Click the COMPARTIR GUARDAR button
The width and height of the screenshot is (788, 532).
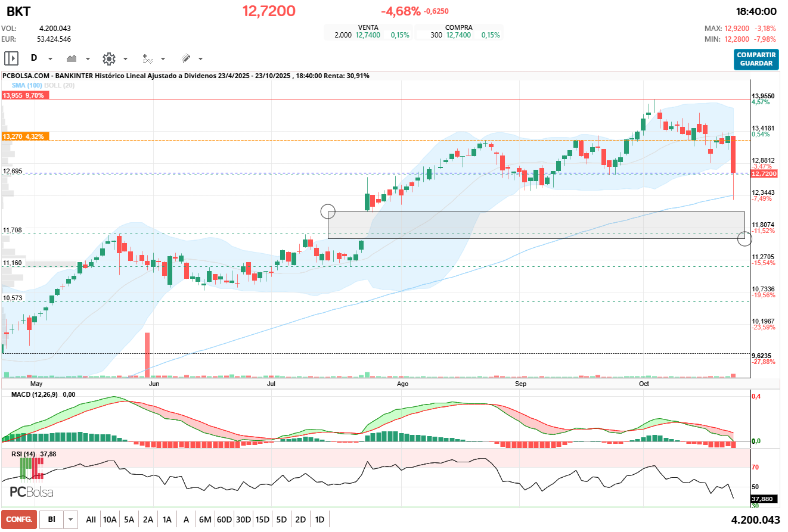coord(756,59)
